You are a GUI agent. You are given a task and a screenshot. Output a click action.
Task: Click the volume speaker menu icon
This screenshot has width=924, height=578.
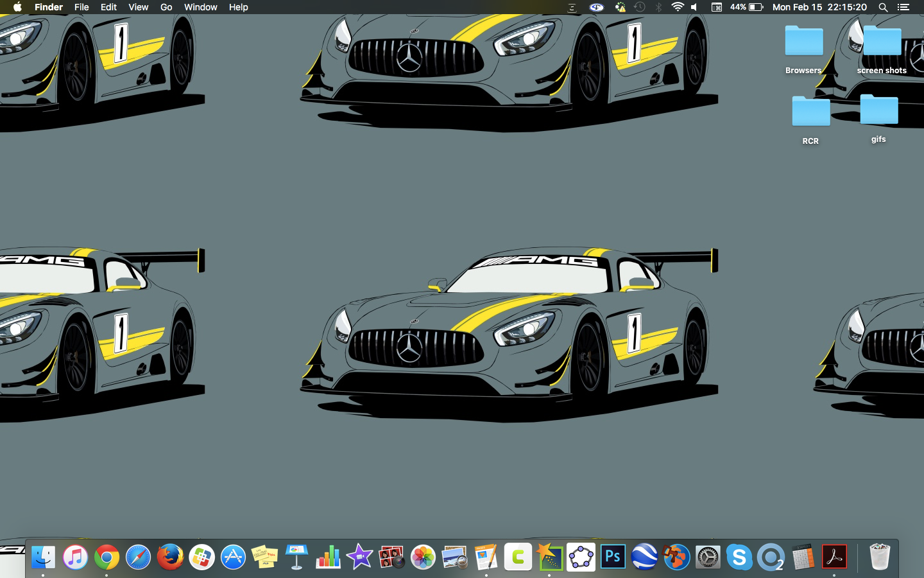pos(695,7)
